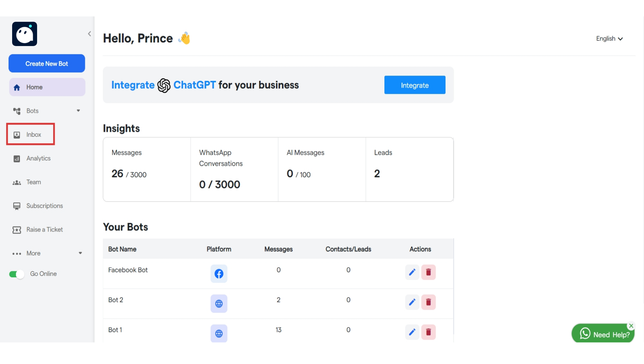Expand the More dropdown arrow
Screen dimensions: 644x364
[80, 253]
